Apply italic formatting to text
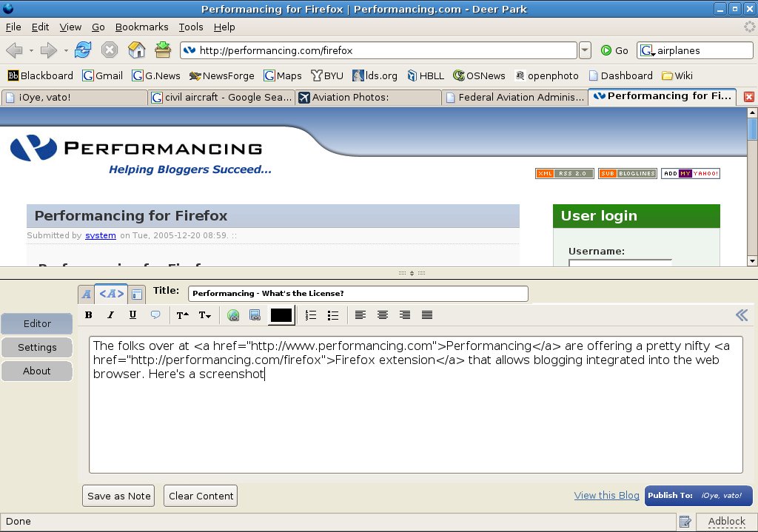Screen dimensions: 758x532 tap(111, 315)
